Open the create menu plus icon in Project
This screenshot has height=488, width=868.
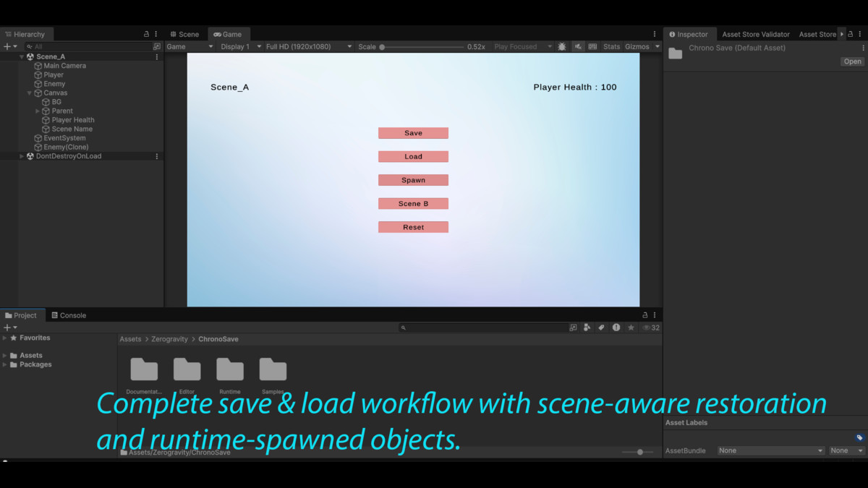coord(6,327)
